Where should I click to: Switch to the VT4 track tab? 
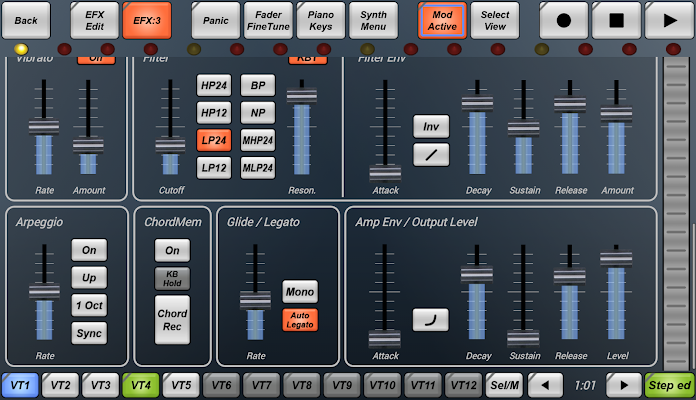point(141,385)
